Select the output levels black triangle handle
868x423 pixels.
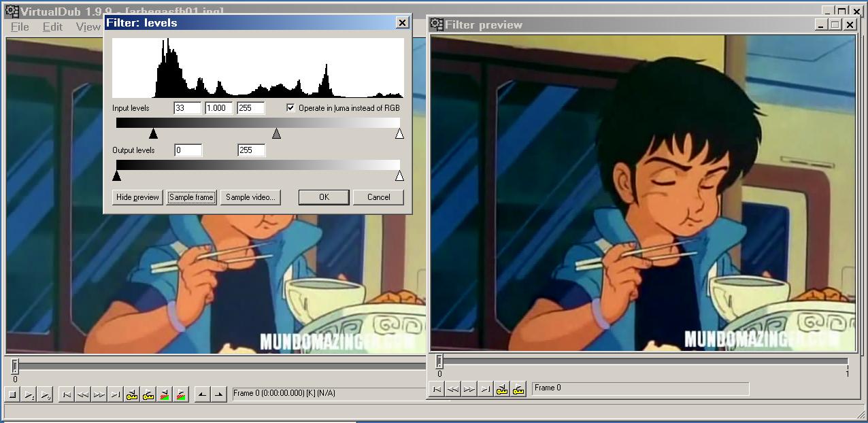116,176
